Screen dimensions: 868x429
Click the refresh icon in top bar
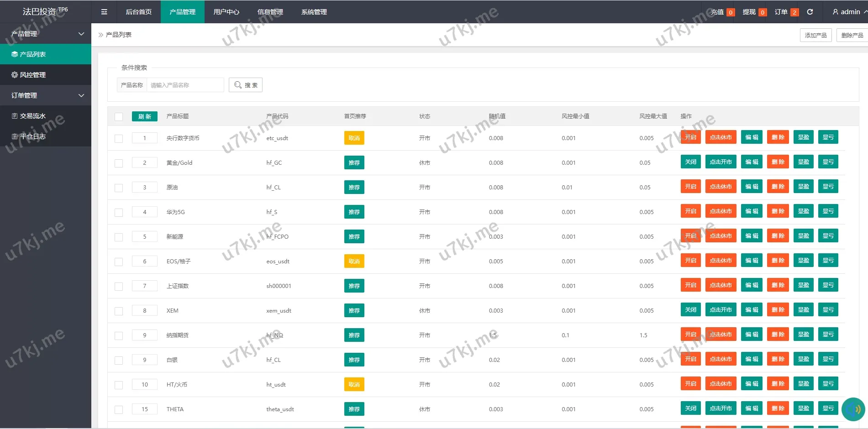pyautogui.click(x=810, y=12)
